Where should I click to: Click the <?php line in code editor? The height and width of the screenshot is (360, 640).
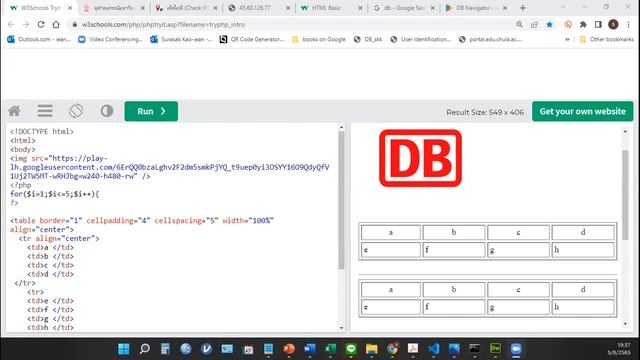(x=21, y=185)
